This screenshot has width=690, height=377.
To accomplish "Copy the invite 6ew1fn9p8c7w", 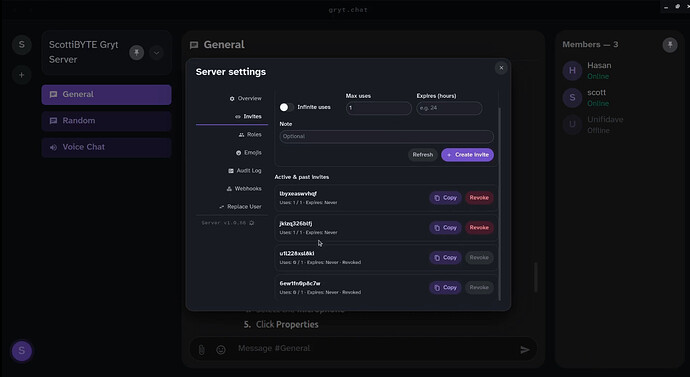I will pos(445,288).
